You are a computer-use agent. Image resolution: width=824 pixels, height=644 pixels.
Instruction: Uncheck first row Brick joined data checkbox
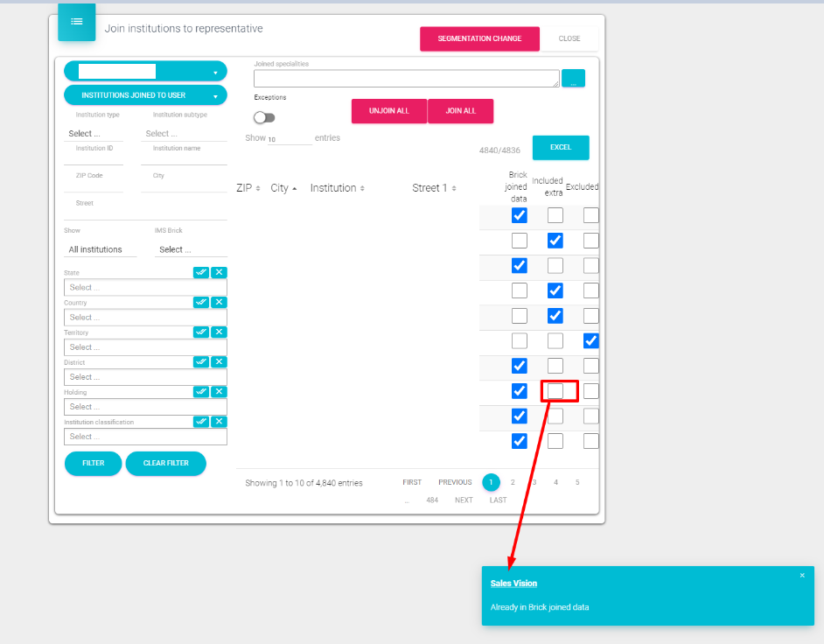[x=520, y=215]
